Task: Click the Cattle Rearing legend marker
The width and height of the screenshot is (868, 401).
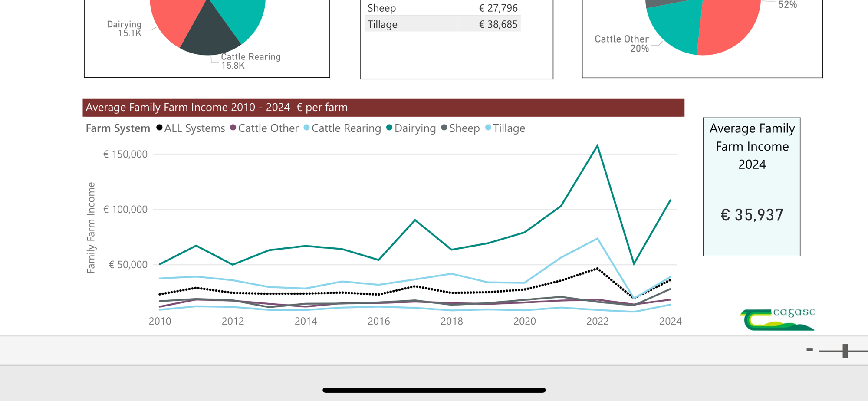Action: 307,128
